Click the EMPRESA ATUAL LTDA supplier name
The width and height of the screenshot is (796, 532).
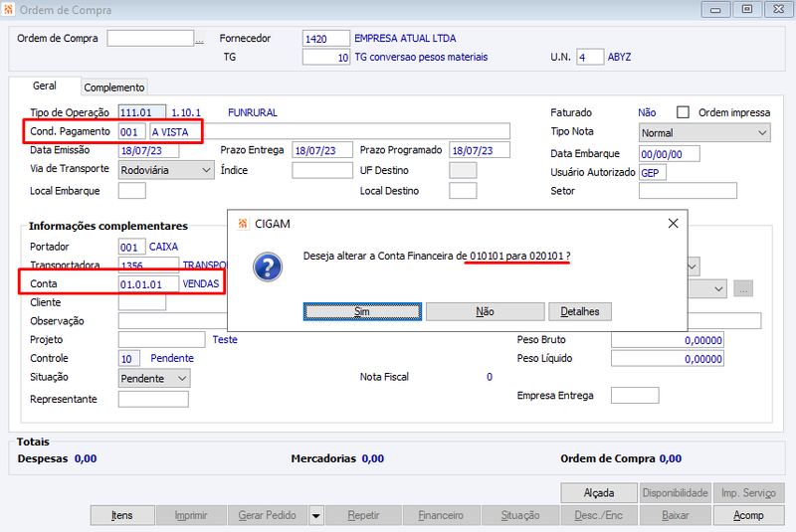(x=405, y=39)
